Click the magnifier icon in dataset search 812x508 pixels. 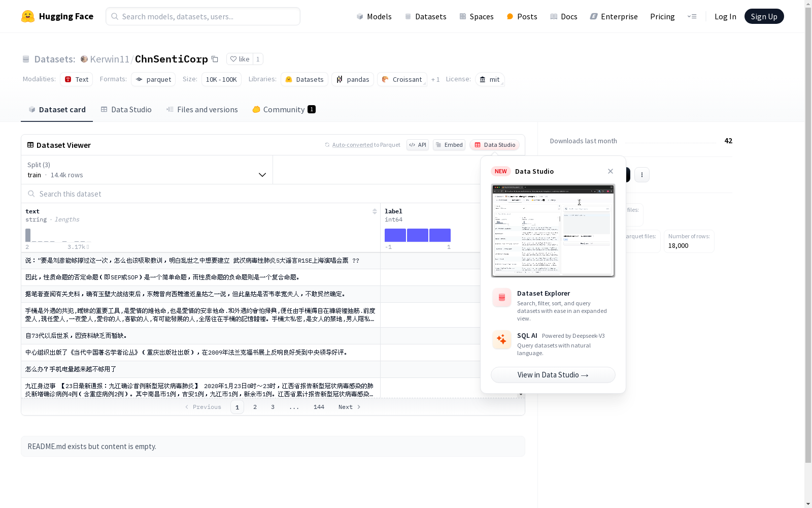click(x=31, y=194)
